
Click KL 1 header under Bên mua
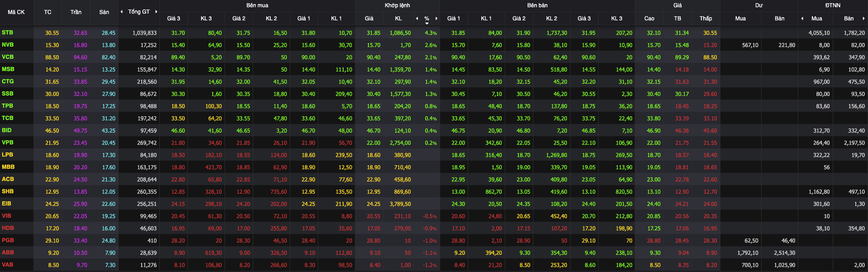pyautogui.click(x=336, y=19)
